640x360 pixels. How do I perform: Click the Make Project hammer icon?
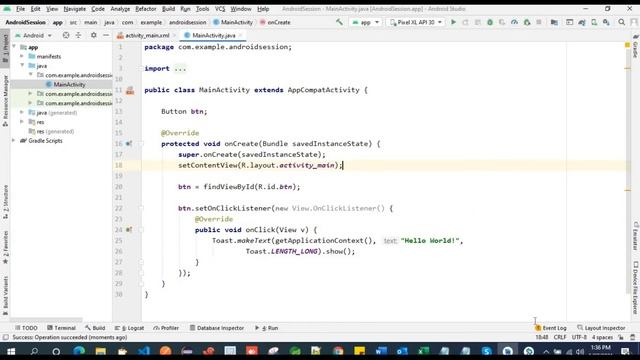[x=339, y=22]
